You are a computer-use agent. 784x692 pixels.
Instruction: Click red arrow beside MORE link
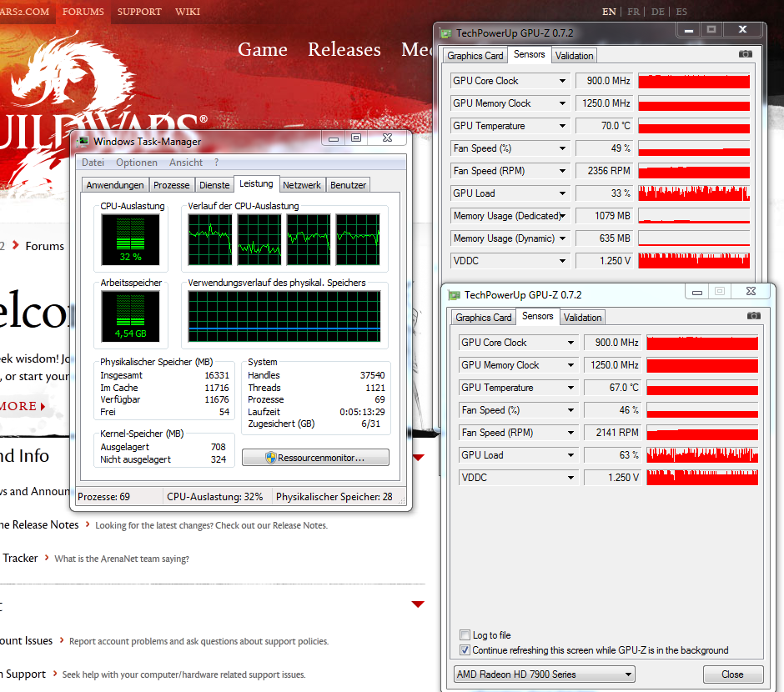pos(43,406)
